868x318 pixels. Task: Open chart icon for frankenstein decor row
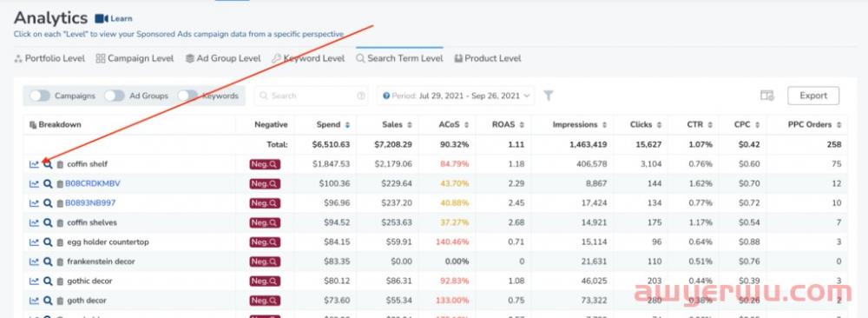click(x=35, y=262)
